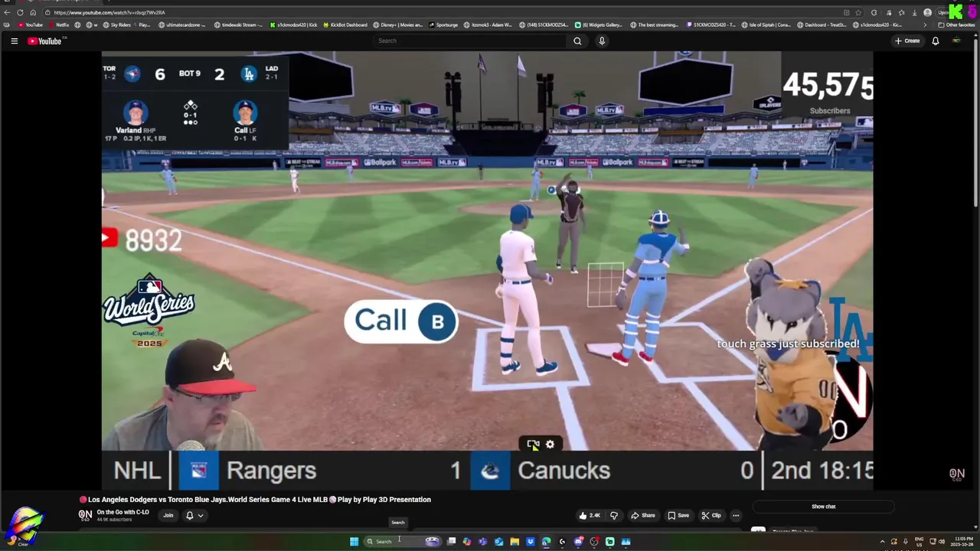Open Microsoft Edge from the taskbar
The width and height of the screenshot is (980, 551).
pos(546,541)
